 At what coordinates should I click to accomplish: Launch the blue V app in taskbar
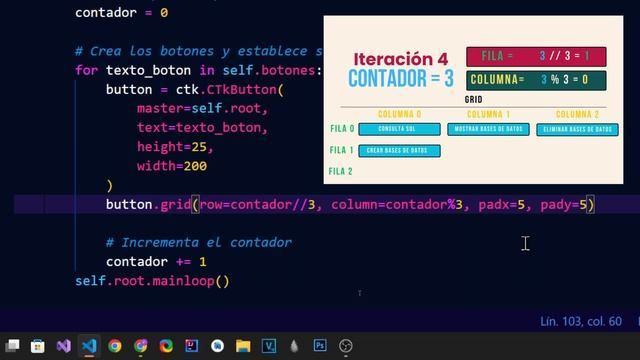[x=269, y=346]
